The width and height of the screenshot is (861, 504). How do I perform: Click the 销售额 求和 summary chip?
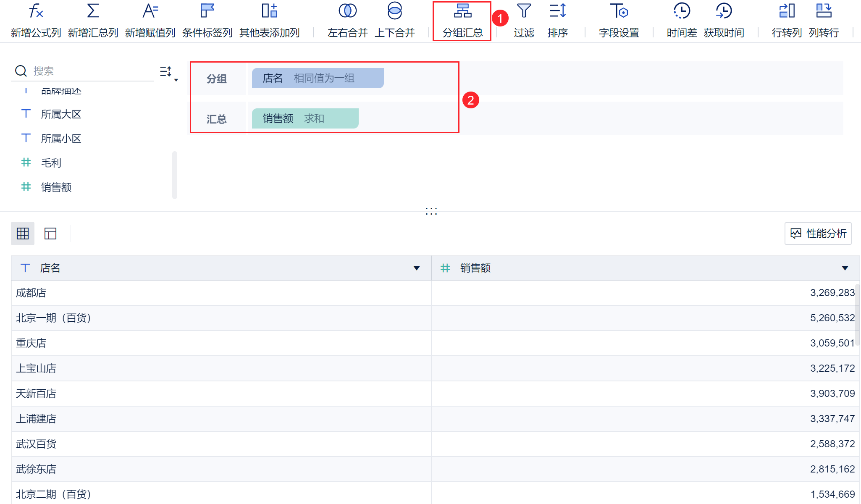tap(305, 118)
